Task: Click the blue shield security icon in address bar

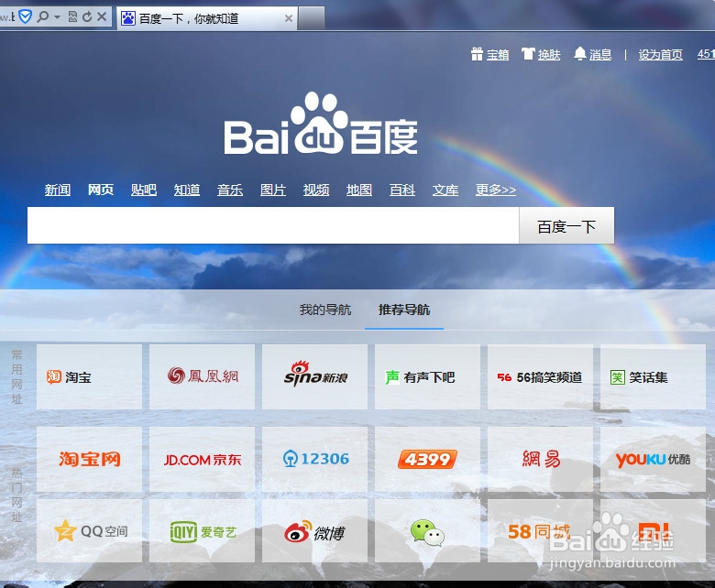Action: point(25,16)
